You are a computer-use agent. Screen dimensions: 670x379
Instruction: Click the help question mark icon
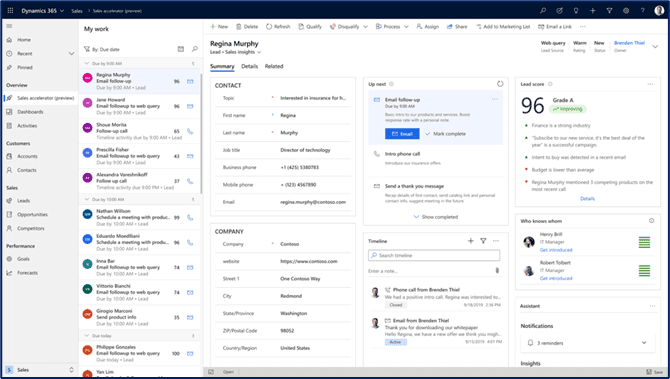pyautogui.click(x=643, y=11)
